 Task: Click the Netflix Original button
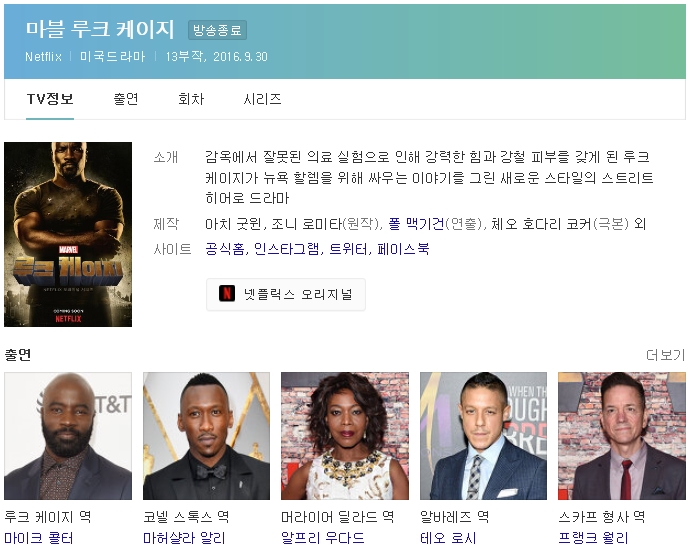(286, 295)
